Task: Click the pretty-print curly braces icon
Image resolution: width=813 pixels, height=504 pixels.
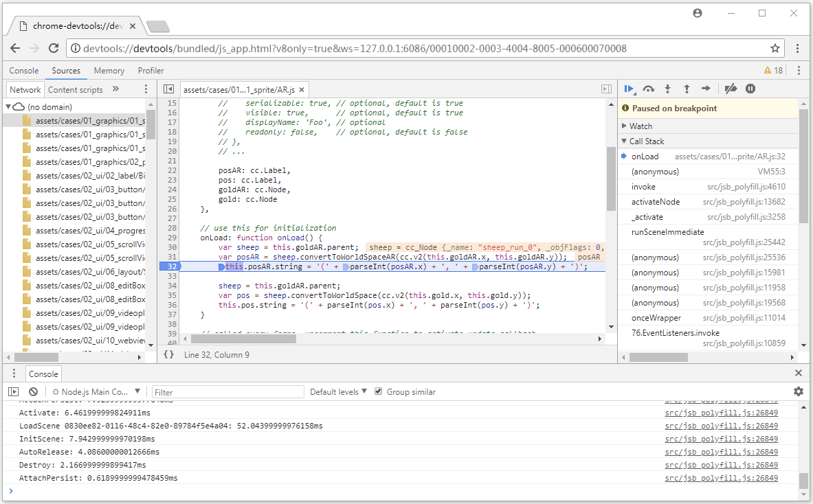Action: pos(169,354)
